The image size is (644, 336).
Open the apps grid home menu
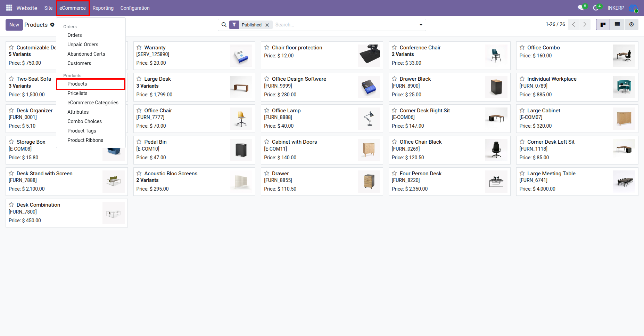(x=9, y=8)
